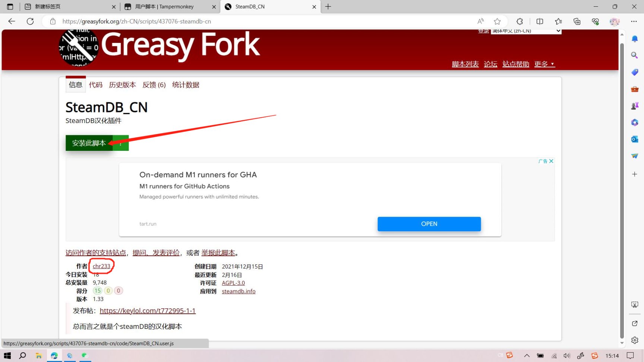Open sidebar screenshot tool icon
644x362 pixels.
pos(635,305)
